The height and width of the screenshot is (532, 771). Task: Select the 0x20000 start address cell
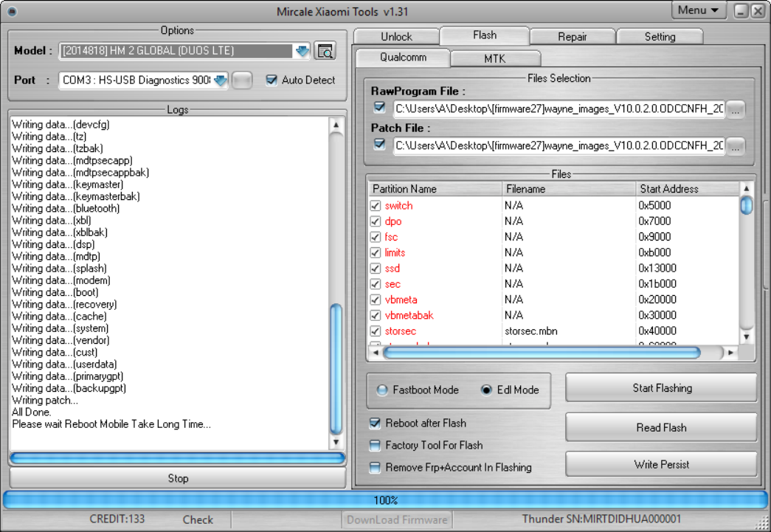(657, 300)
